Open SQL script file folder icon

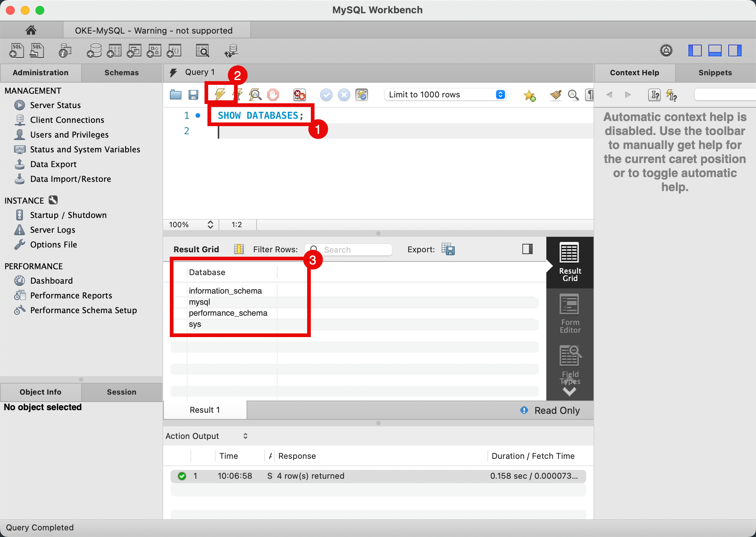176,95
